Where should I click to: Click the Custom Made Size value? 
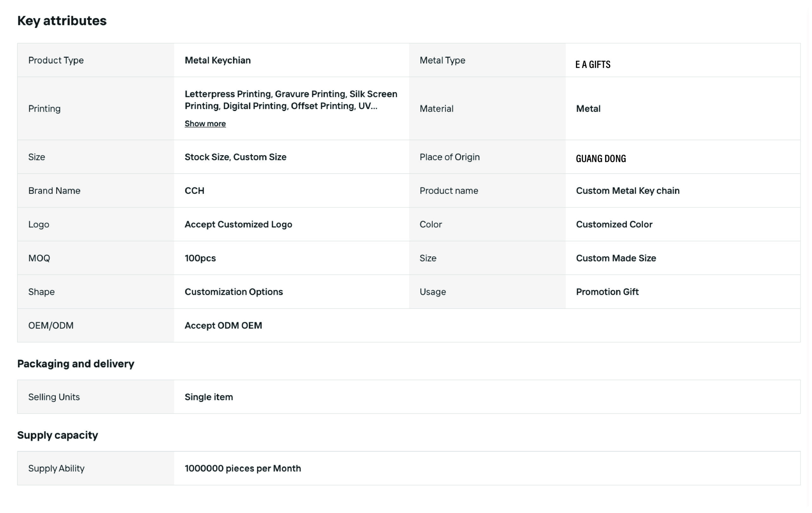click(x=616, y=258)
